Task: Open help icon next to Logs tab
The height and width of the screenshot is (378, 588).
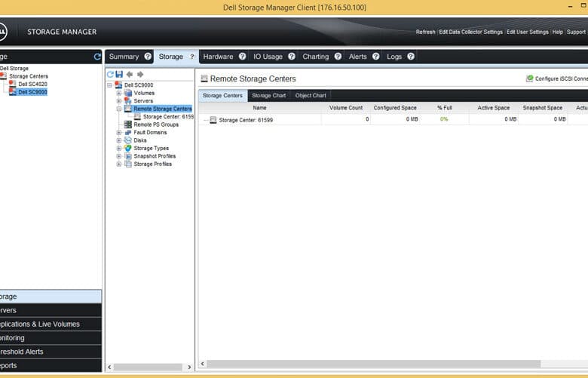Action: (411, 57)
